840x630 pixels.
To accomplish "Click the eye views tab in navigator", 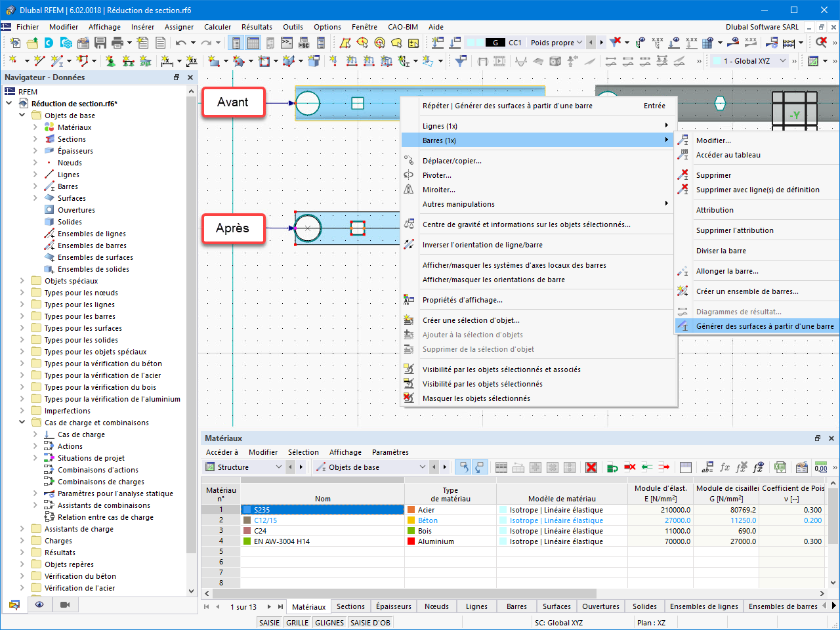I will tap(39, 604).
